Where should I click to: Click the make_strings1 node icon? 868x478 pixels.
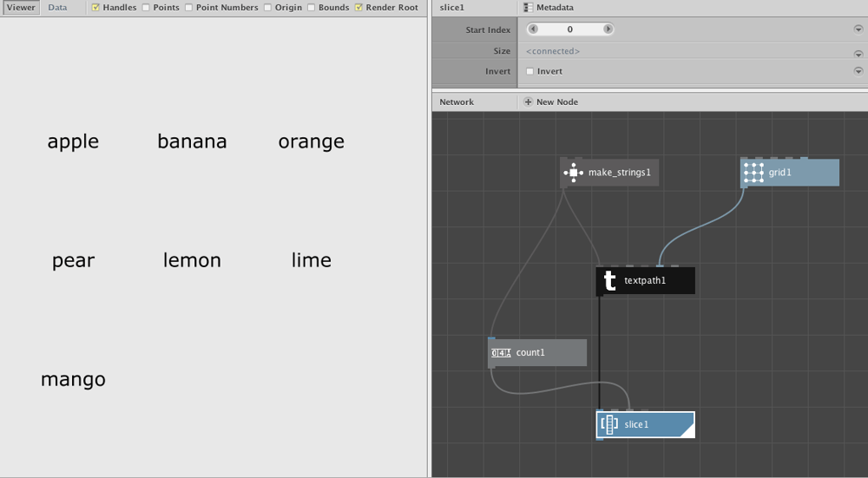[x=573, y=173]
